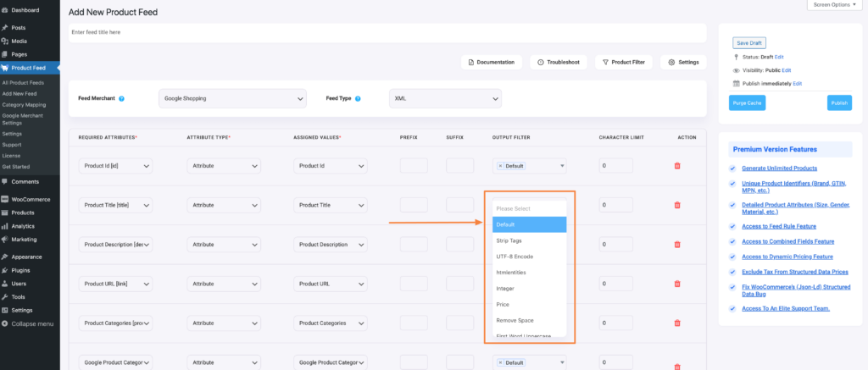
Task: Open the Analytics sidebar menu
Action: pos(23,226)
